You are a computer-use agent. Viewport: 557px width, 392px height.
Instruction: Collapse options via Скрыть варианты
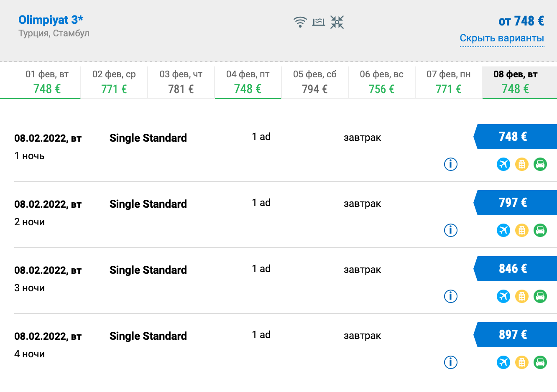pos(502,38)
